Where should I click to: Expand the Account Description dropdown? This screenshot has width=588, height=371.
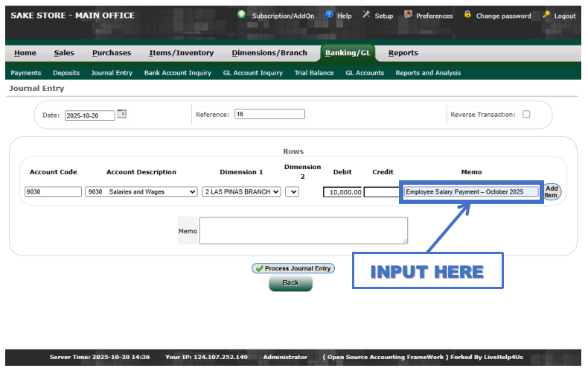point(141,191)
